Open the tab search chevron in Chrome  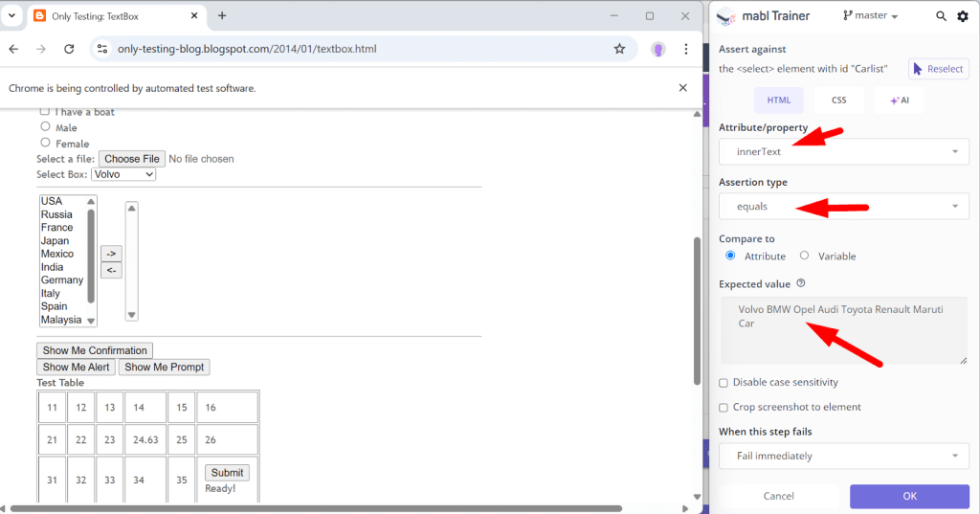click(x=11, y=15)
